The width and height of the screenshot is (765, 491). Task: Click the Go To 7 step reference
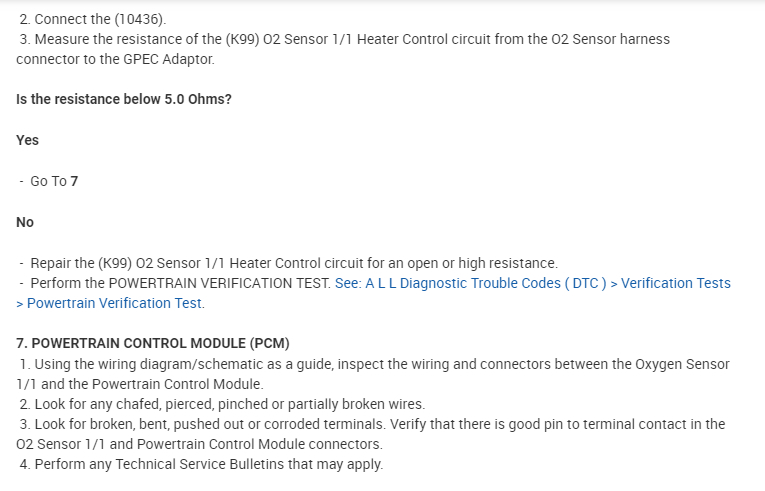click(x=54, y=181)
